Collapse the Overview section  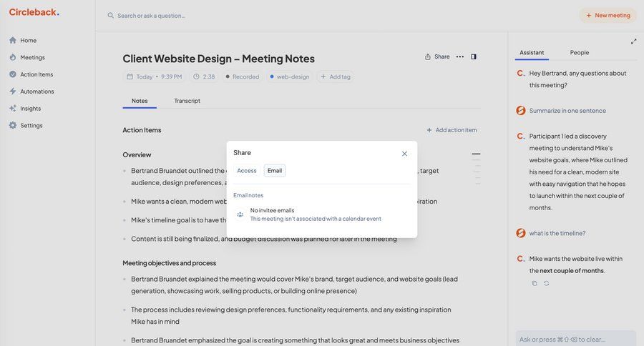(476, 154)
